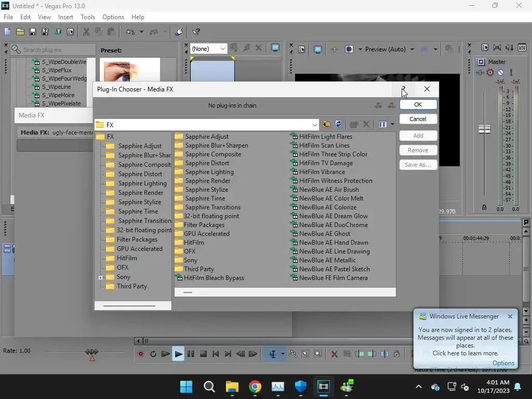Click the Video Output FX icon in Master
Image resolution: width=532 pixels, height=399 pixels.
click(x=480, y=72)
